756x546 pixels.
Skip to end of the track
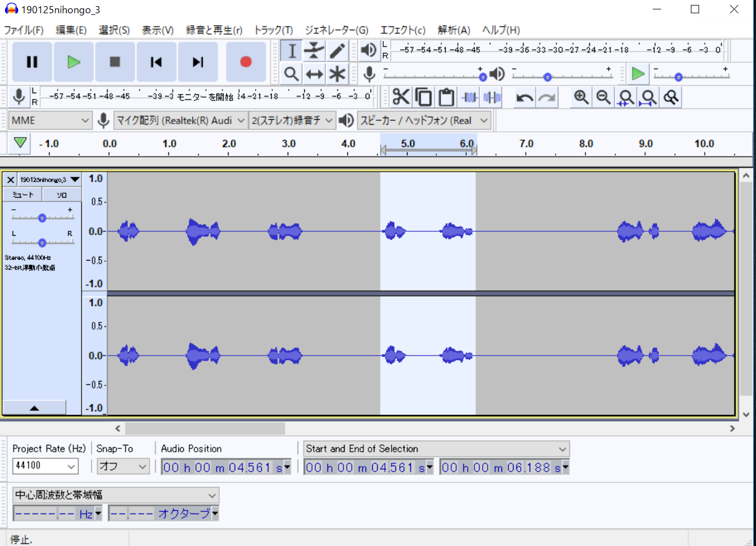[198, 62]
